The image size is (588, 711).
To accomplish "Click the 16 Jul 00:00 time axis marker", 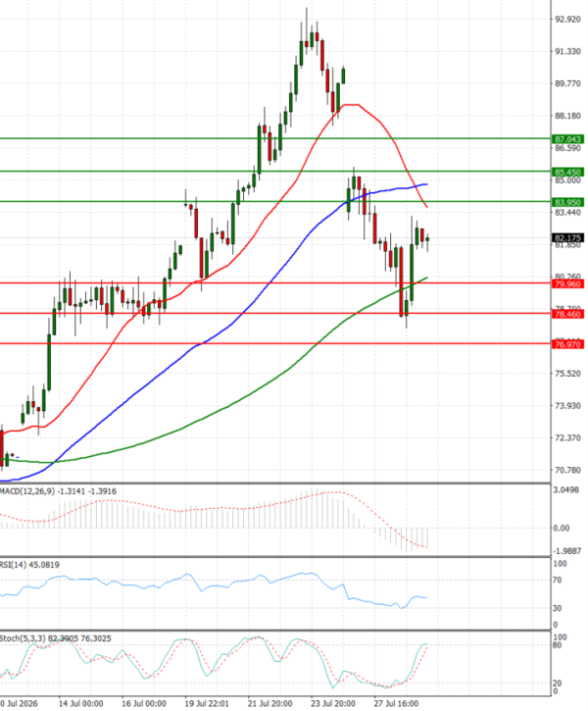I will point(144,703).
